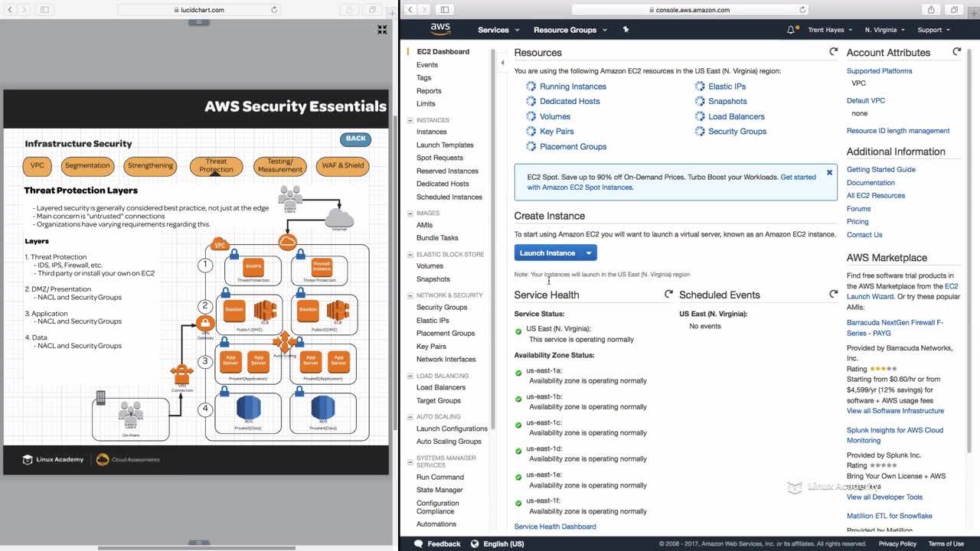
Task: Click the pin shortcuts icon in AWS navbar
Action: coord(626,30)
